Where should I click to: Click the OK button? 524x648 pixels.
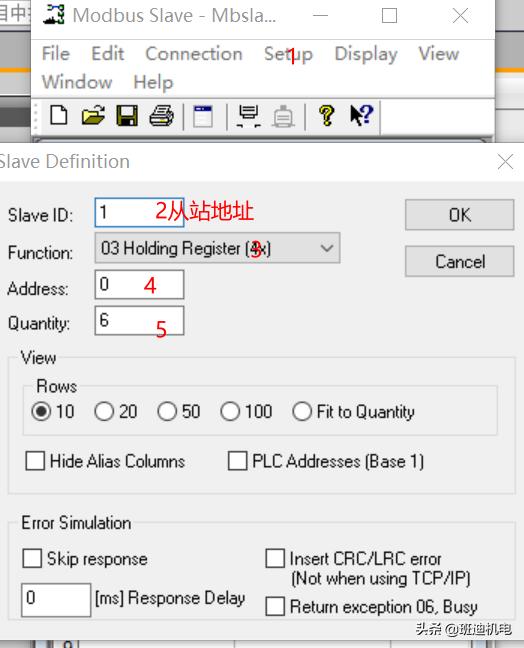[460, 215]
